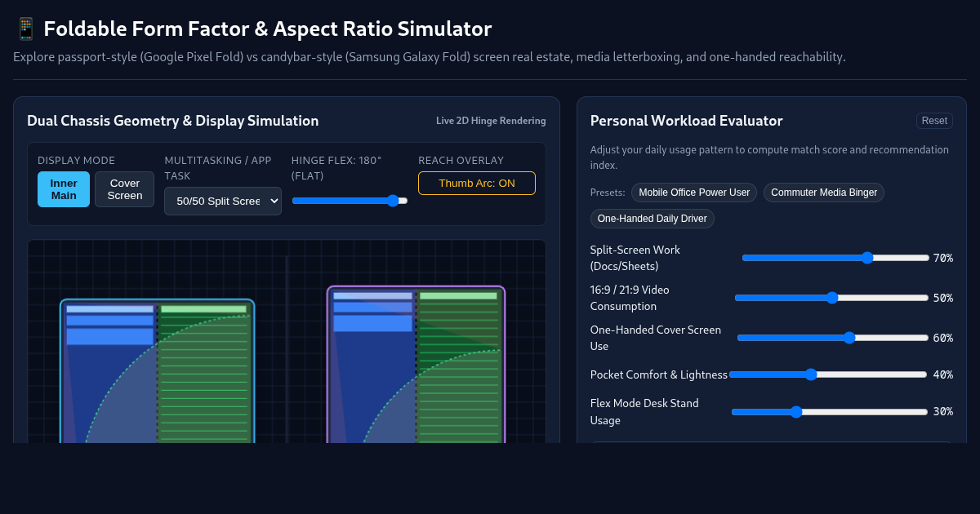
Task: Adjust the Split-Screen Work slider
Action: coord(835,258)
